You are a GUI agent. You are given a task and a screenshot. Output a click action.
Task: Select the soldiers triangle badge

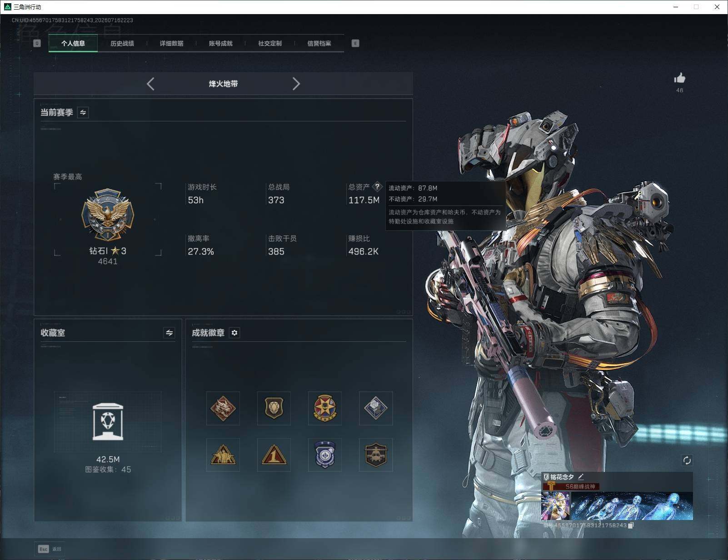[x=223, y=455]
